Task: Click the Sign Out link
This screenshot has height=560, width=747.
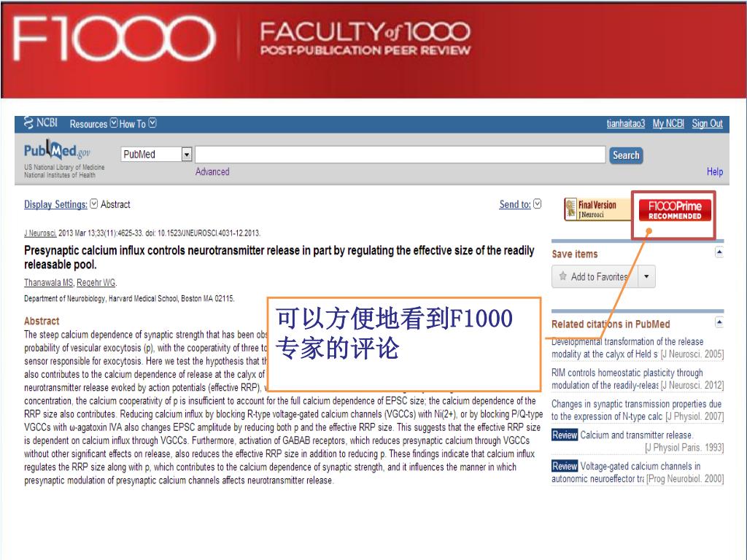Action: pyautogui.click(x=707, y=123)
